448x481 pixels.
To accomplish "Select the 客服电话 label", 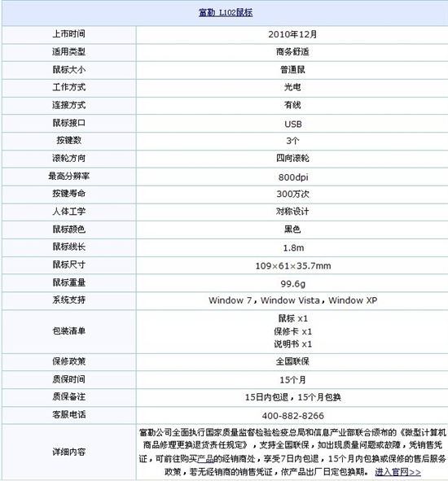I will tap(68, 414).
